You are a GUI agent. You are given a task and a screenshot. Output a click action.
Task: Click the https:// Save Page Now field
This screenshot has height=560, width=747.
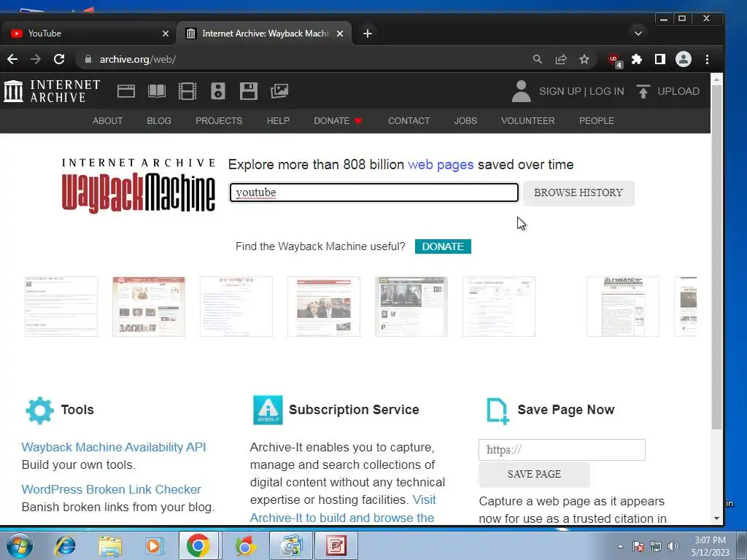tap(562, 450)
